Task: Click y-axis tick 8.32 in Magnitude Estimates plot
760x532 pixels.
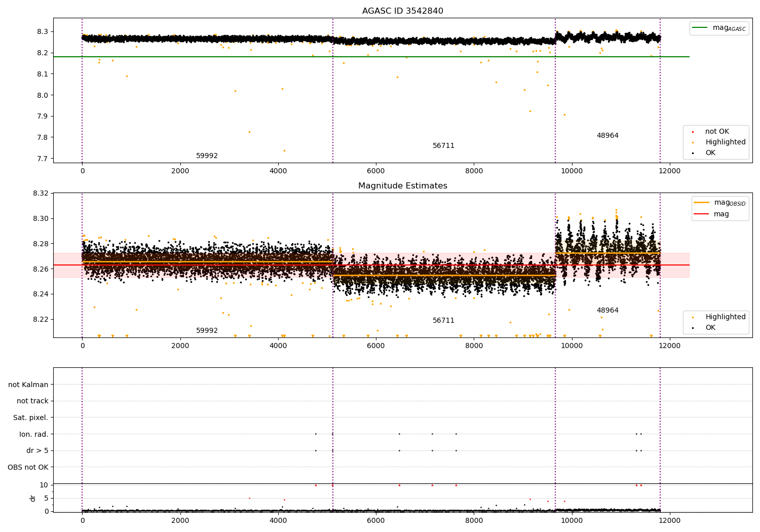Action: pyautogui.click(x=41, y=194)
